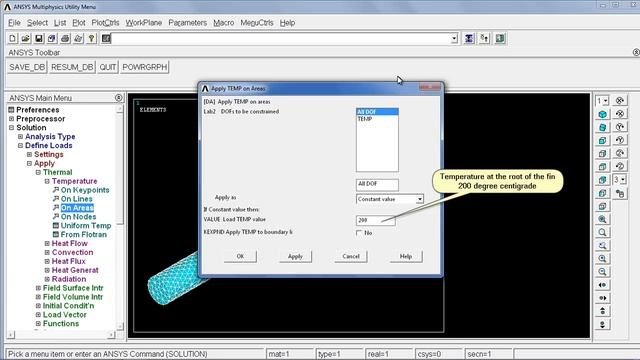Viewport: 640px width, 360px height.
Task: Click the VALUE Load TEMP input field
Action: pyautogui.click(x=376, y=220)
